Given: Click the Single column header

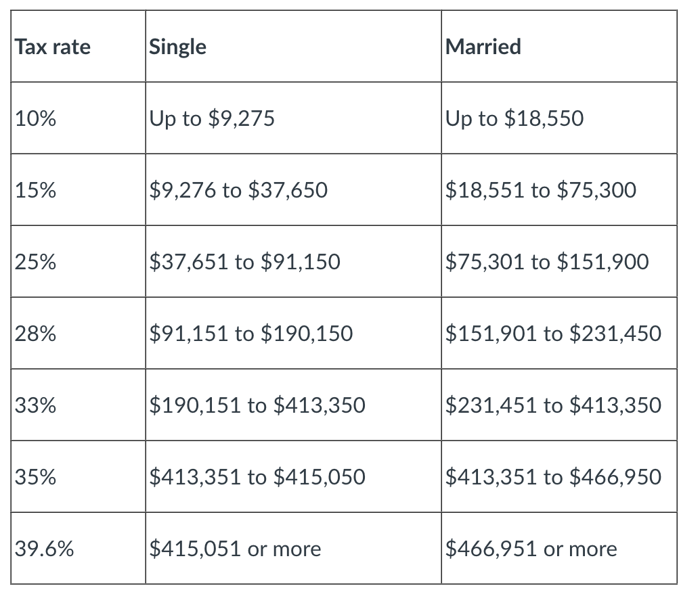Looking at the screenshot, I should (178, 47).
